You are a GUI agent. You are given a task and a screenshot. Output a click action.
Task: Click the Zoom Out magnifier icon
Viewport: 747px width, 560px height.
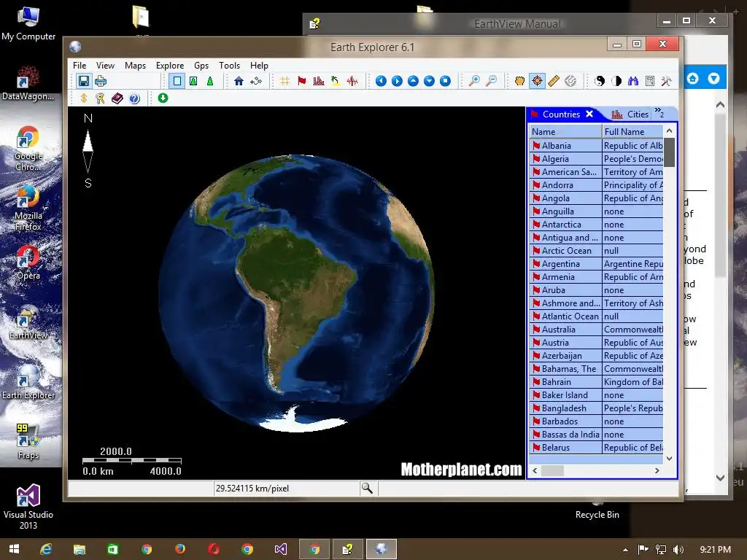pyautogui.click(x=491, y=81)
